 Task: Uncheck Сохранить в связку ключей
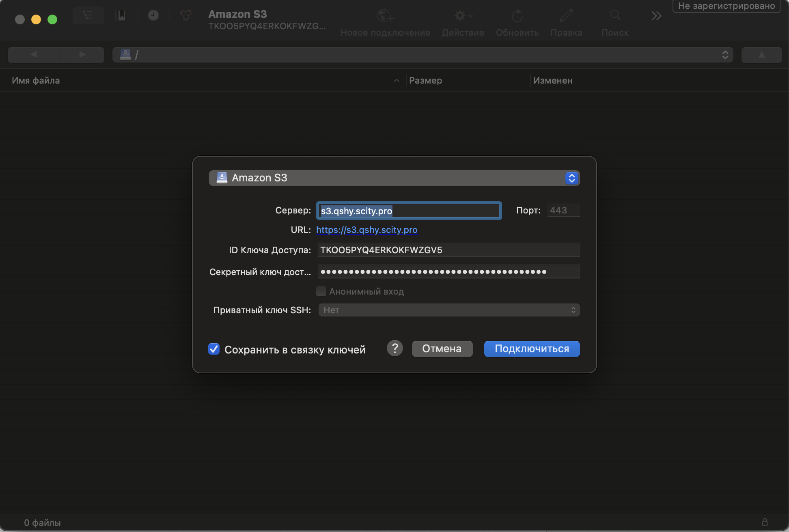(x=214, y=349)
